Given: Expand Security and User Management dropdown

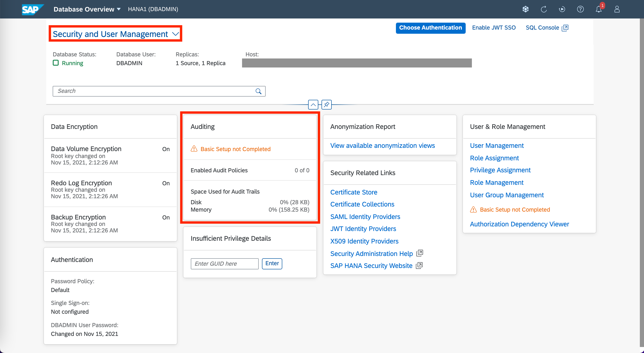Looking at the screenshot, I should click(x=176, y=34).
